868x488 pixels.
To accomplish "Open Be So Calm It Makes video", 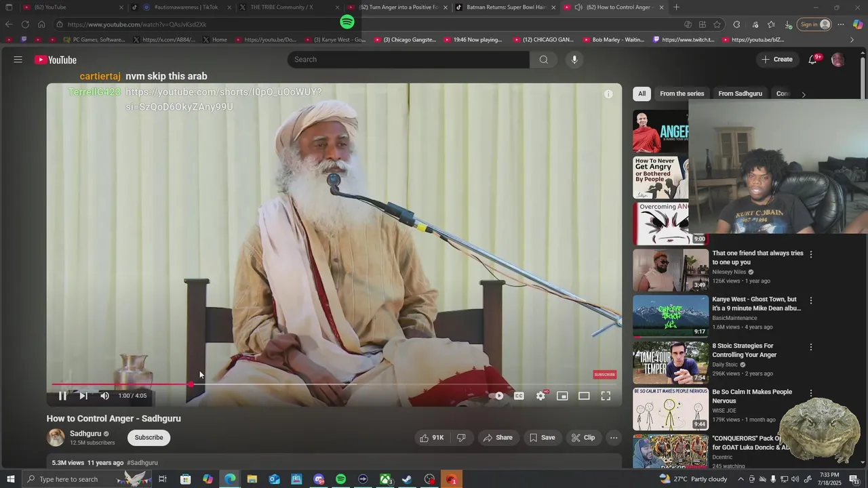I will (752, 396).
